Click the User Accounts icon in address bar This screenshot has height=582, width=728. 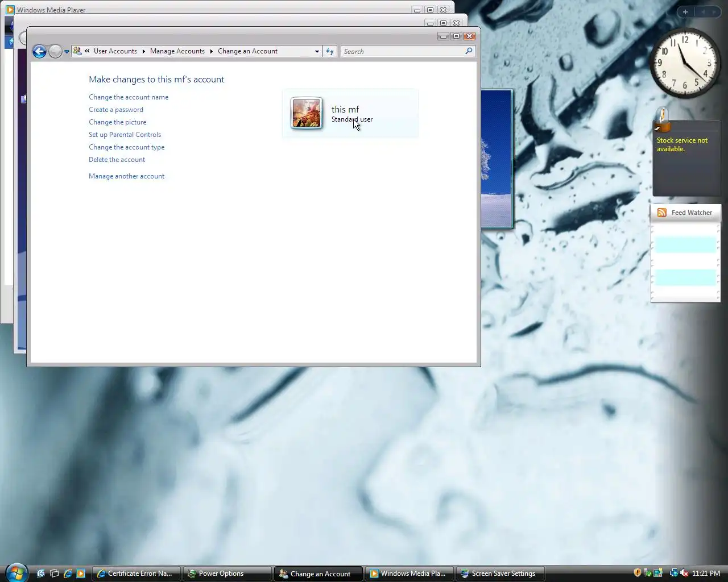(x=77, y=51)
